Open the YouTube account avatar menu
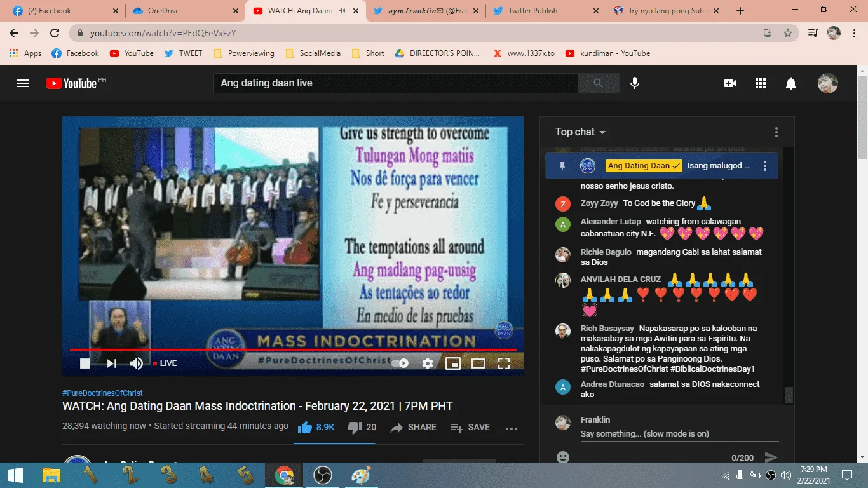Image resolution: width=868 pixels, height=488 pixels. 827,83
